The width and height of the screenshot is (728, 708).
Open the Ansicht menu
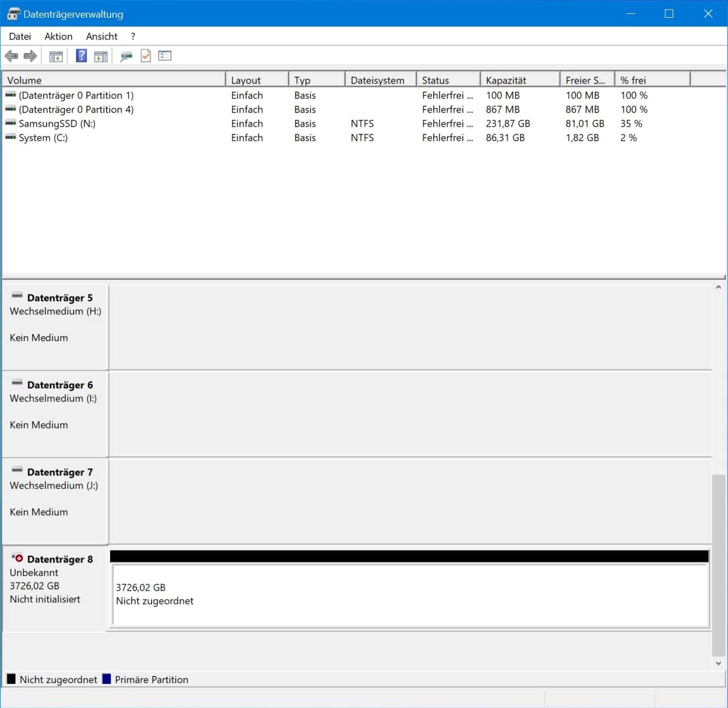[x=102, y=37]
